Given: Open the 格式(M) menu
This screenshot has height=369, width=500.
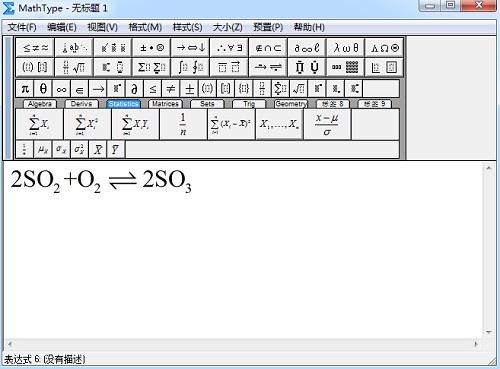Looking at the screenshot, I should click(x=145, y=27).
